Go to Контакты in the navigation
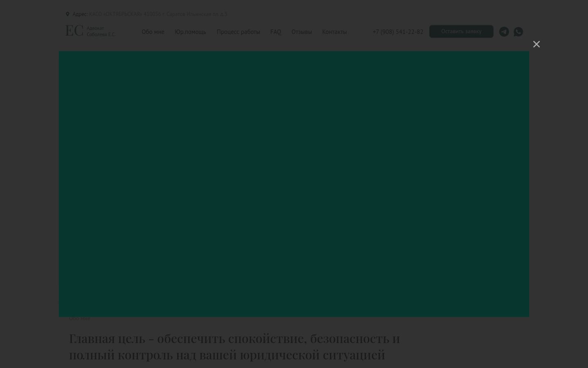This screenshot has height=368, width=588. pyautogui.click(x=334, y=32)
